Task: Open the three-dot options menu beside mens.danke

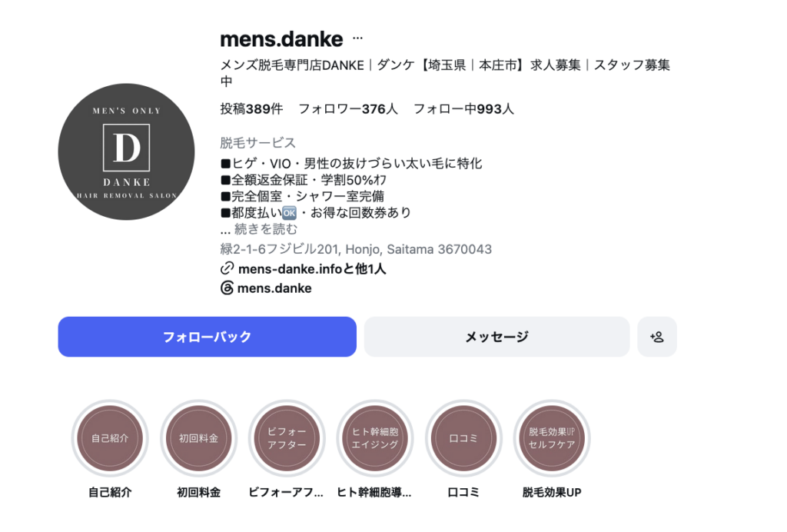Action: click(357, 38)
